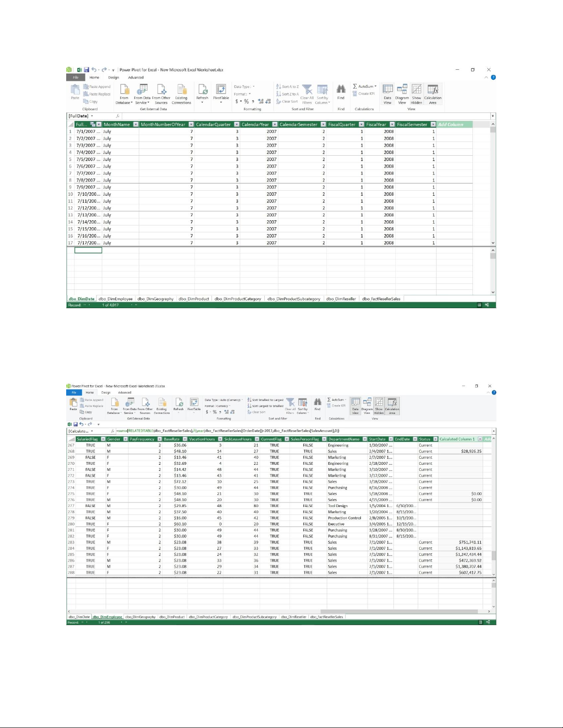This screenshot has height=728, width=563.
Task: Open the Design ribbon tab in the lower window
Action: point(106,393)
